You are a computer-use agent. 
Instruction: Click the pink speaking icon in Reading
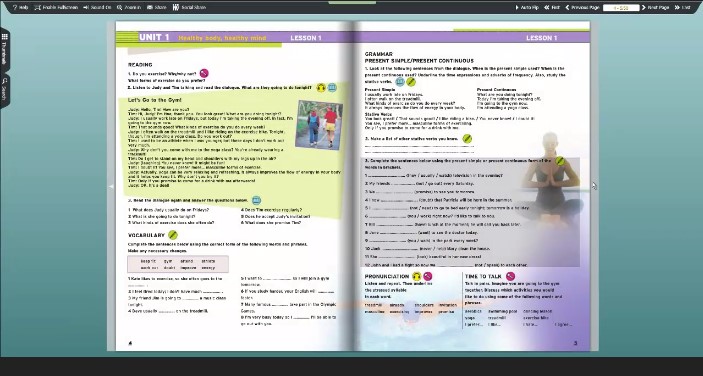(x=204, y=73)
